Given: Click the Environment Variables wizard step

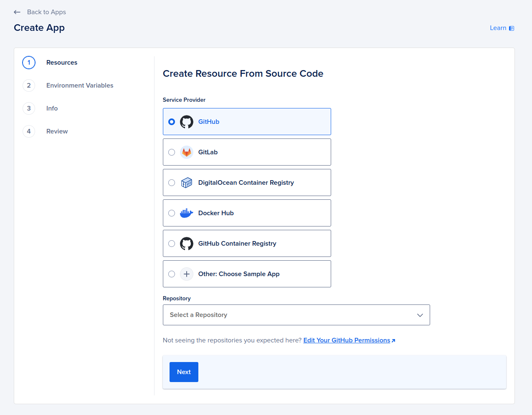Looking at the screenshot, I should click(x=80, y=85).
